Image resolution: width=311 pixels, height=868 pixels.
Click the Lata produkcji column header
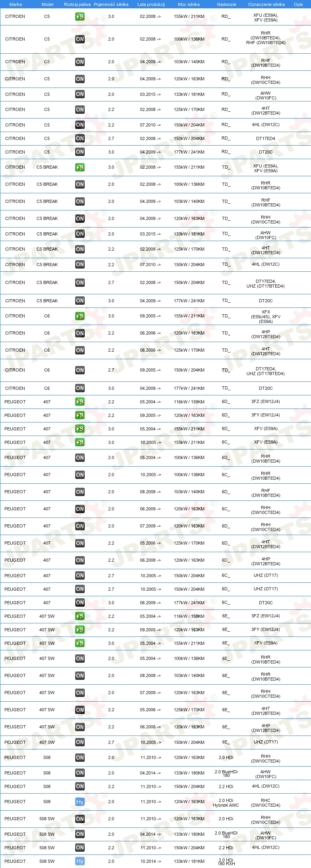point(151,4)
